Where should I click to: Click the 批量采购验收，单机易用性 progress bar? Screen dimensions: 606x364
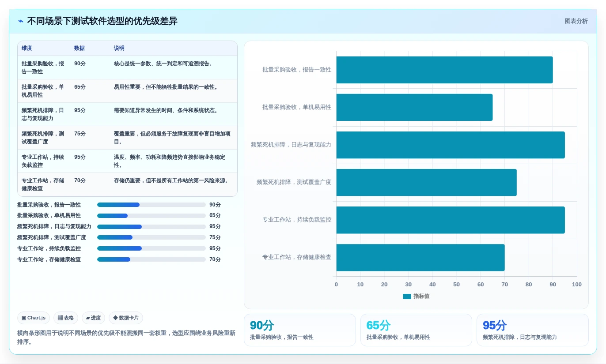[x=151, y=216]
